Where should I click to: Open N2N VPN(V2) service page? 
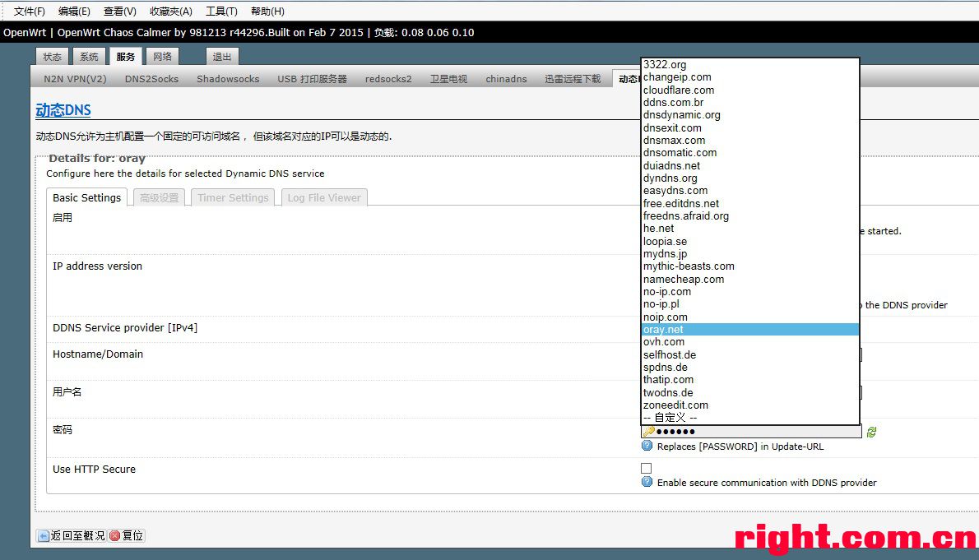point(75,79)
